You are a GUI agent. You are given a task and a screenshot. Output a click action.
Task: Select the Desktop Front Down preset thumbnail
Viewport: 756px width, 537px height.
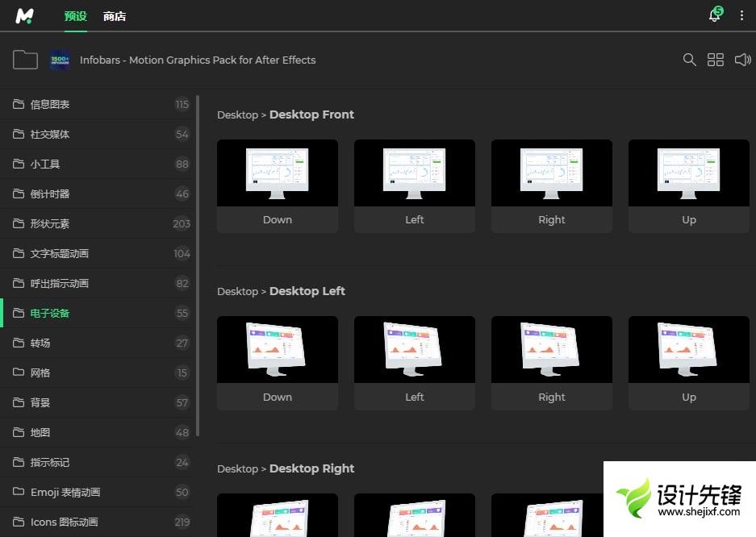coord(278,173)
